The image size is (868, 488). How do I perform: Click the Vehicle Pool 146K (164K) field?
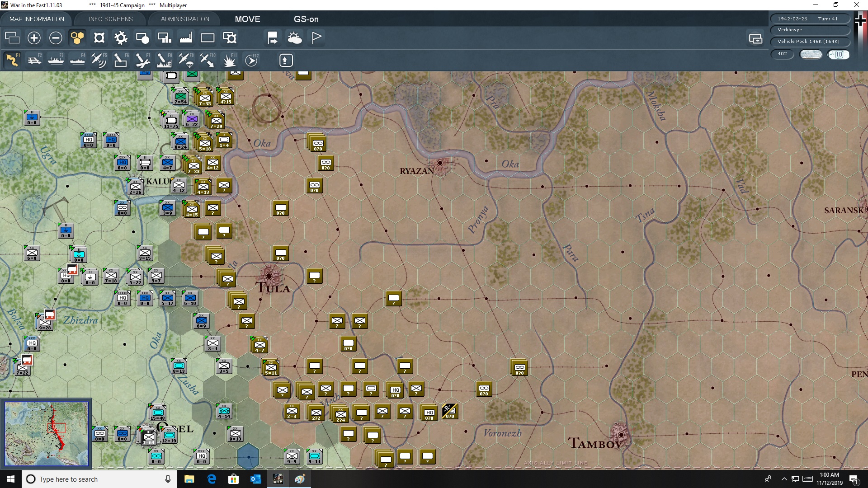[x=810, y=42]
